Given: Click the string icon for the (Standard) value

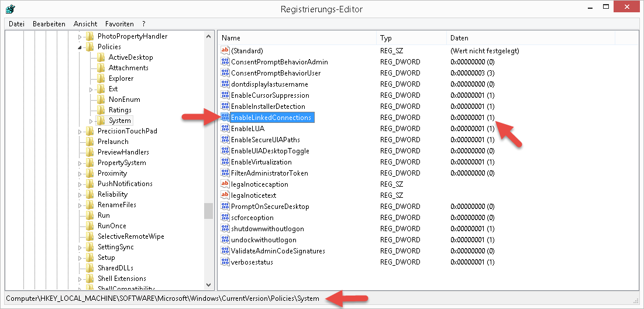Looking at the screenshot, I should 225,51.
